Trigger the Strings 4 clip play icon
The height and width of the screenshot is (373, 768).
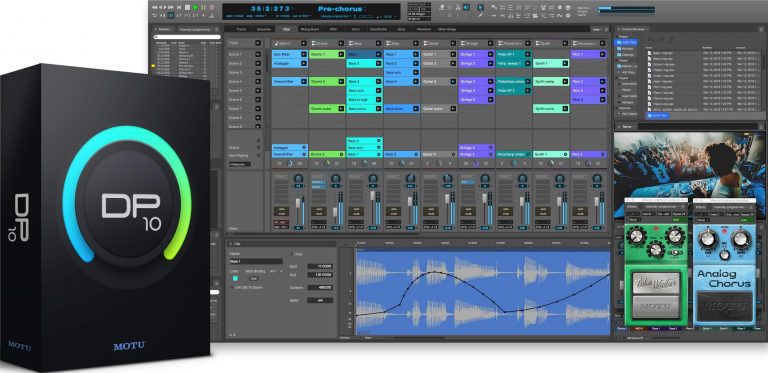click(490, 91)
